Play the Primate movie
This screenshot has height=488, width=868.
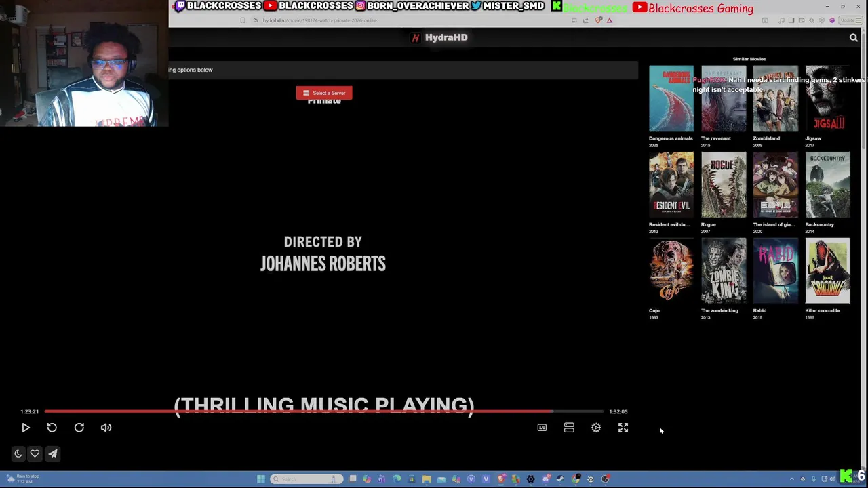(26, 428)
